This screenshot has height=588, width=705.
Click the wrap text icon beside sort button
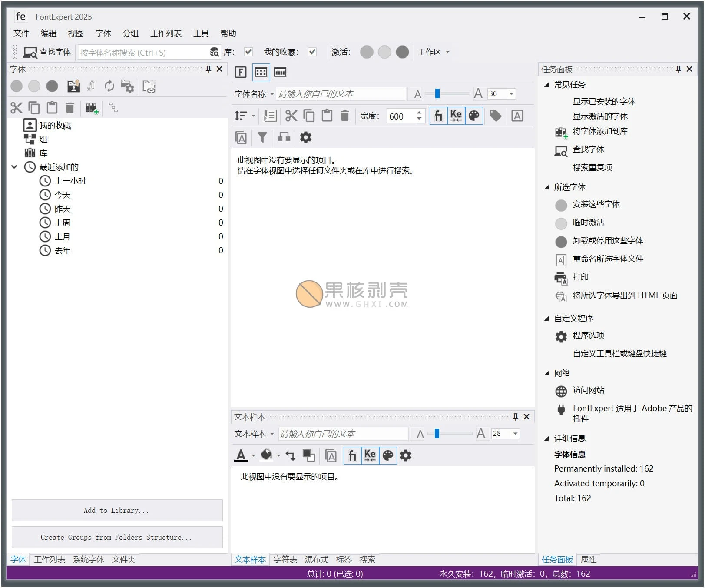(270, 116)
